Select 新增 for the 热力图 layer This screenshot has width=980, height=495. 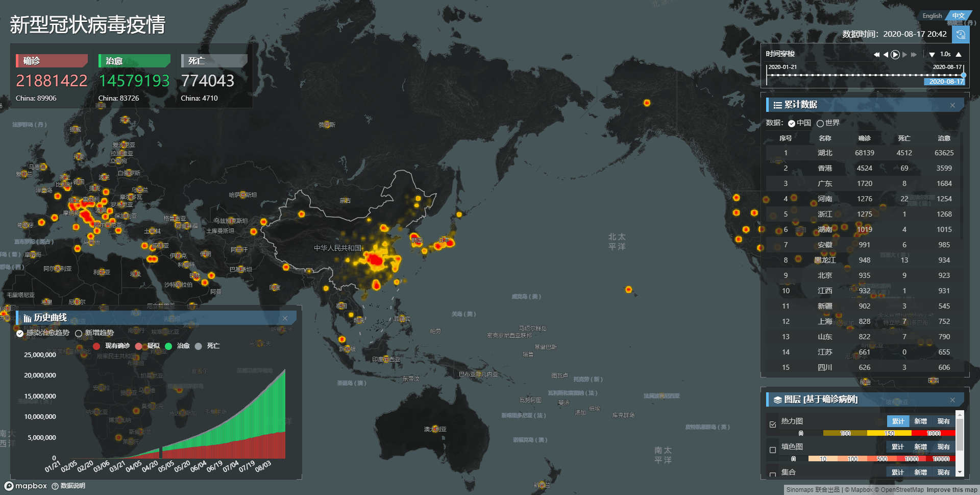click(x=920, y=421)
